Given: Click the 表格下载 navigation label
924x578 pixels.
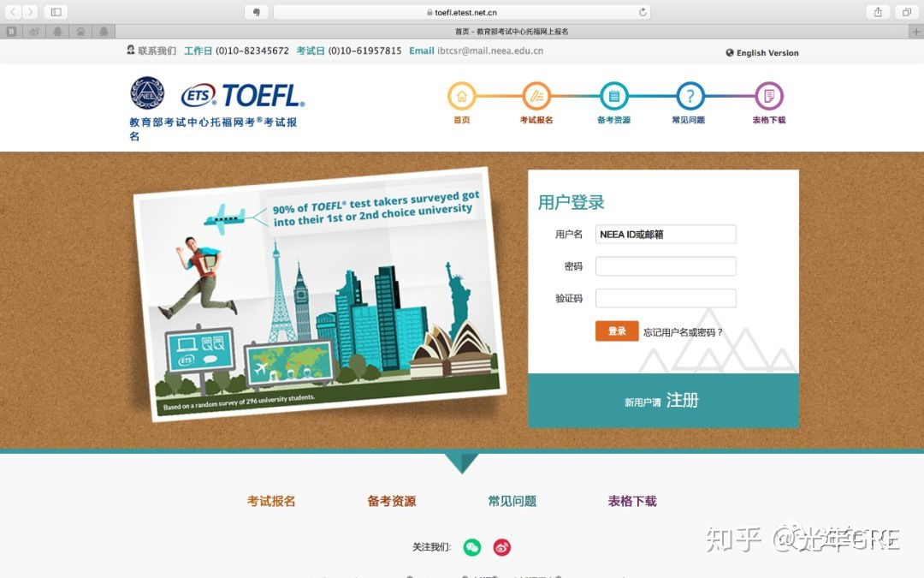Looking at the screenshot, I should click(x=769, y=120).
